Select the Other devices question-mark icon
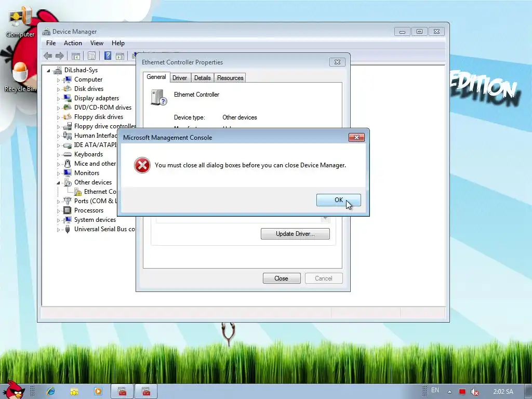The image size is (532, 399). point(68,182)
